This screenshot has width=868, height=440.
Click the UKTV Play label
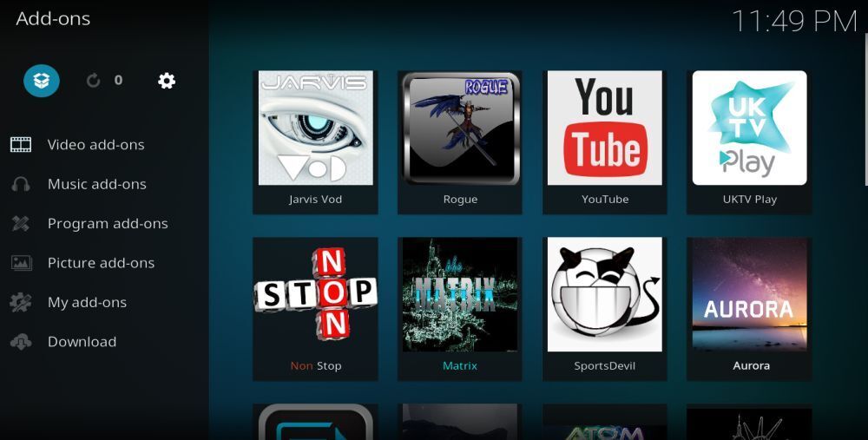750,200
